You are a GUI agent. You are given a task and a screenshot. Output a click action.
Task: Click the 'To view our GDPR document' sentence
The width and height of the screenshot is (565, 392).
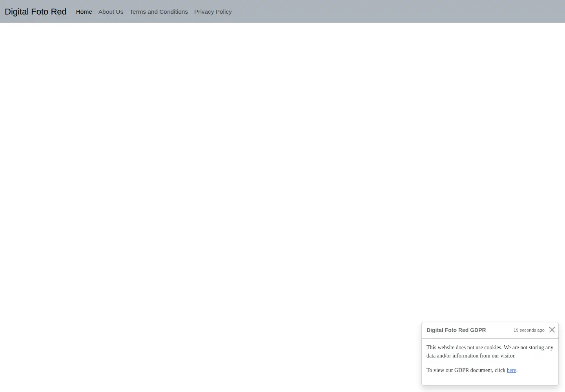(472, 370)
